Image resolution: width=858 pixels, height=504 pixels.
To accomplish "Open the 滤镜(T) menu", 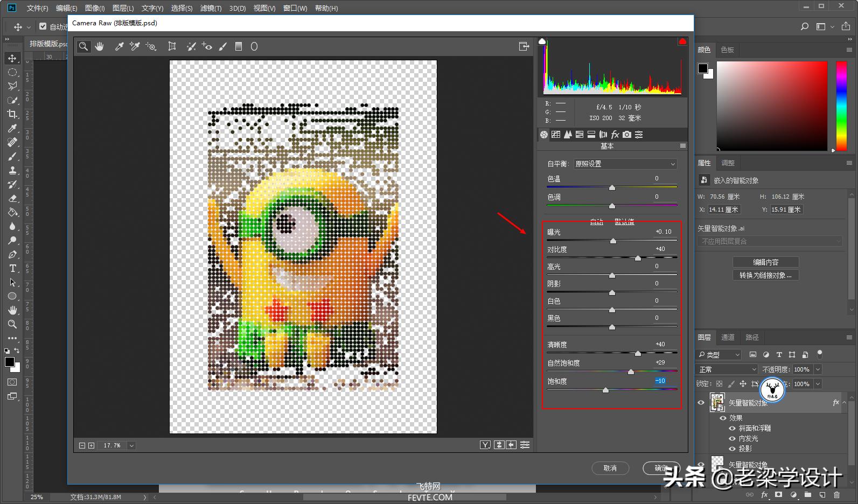I will 211,8.
